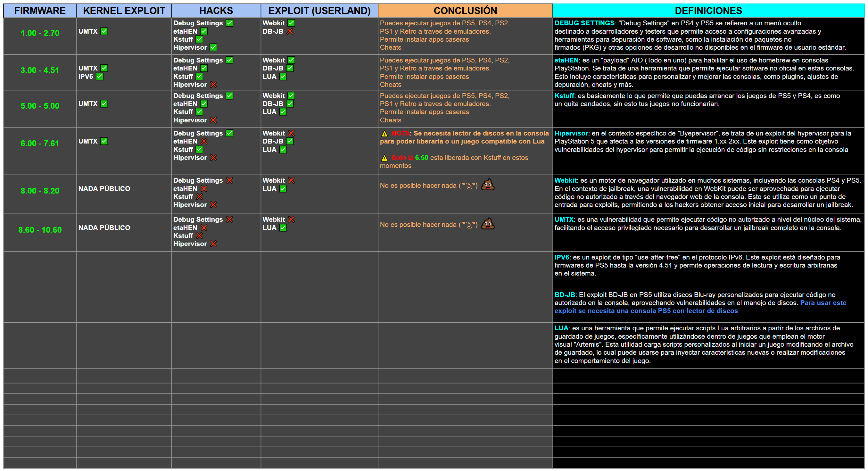Click the green check beside LUA in row 5.00 - 5.00
The image size is (868, 471).
tap(283, 112)
